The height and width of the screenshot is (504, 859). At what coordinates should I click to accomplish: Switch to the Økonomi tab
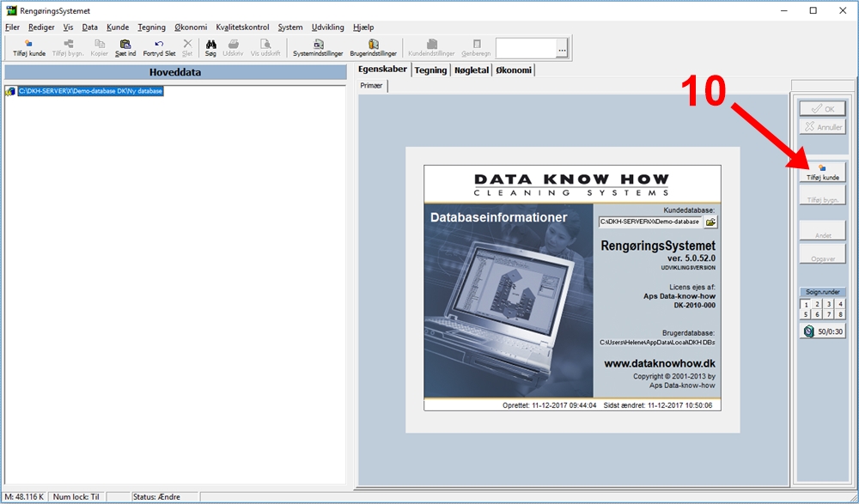[x=514, y=70]
